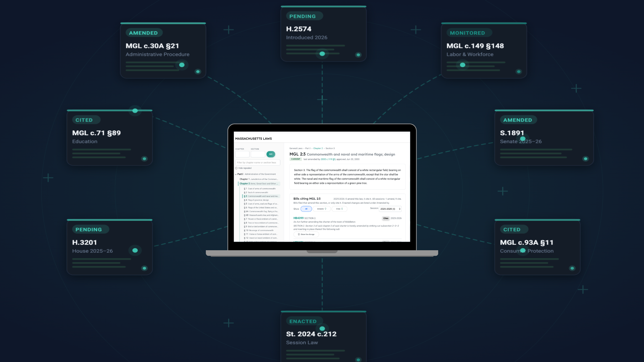Screen dimensions: 644x362
Task: Open § 2 Seal of commonwealth
Action: coord(256,192)
